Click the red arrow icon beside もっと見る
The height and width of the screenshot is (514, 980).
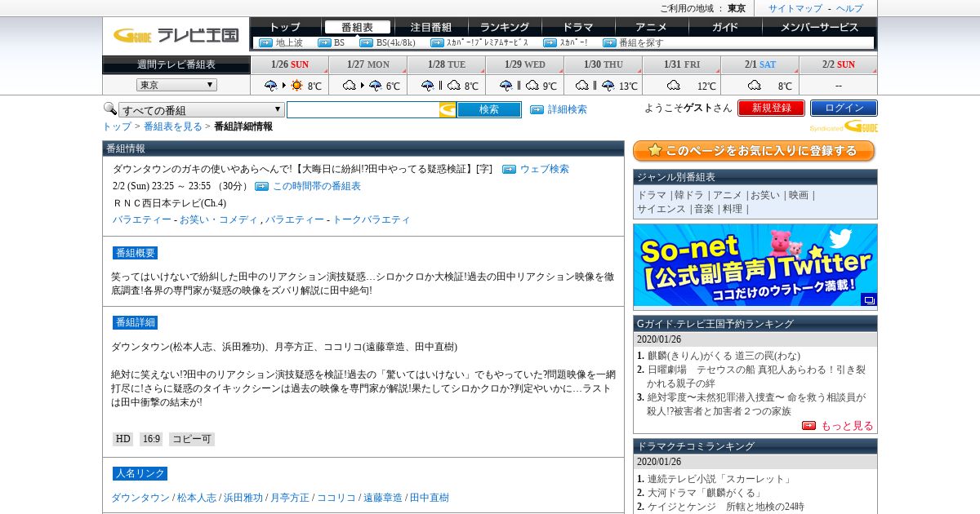[x=808, y=425]
